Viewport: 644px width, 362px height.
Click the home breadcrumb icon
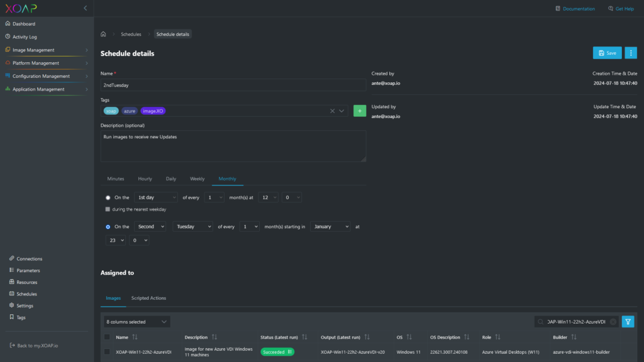point(103,34)
